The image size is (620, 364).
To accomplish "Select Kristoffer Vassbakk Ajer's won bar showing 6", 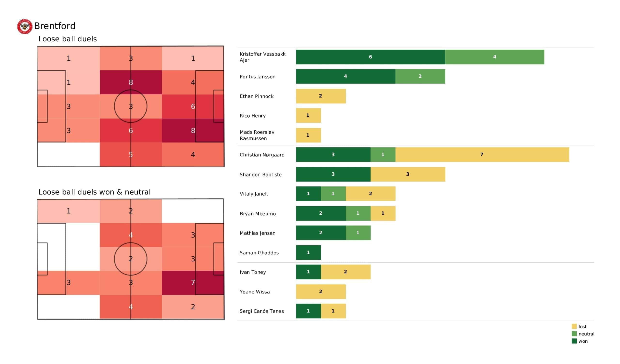I will [371, 57].
